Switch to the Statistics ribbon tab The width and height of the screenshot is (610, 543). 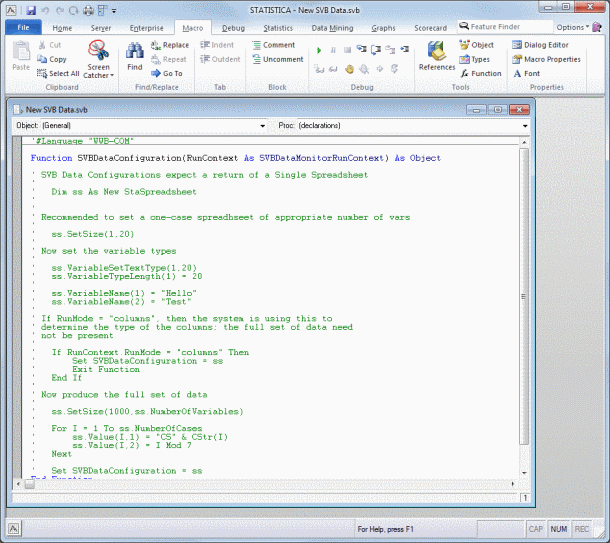[x=278, y=28]
